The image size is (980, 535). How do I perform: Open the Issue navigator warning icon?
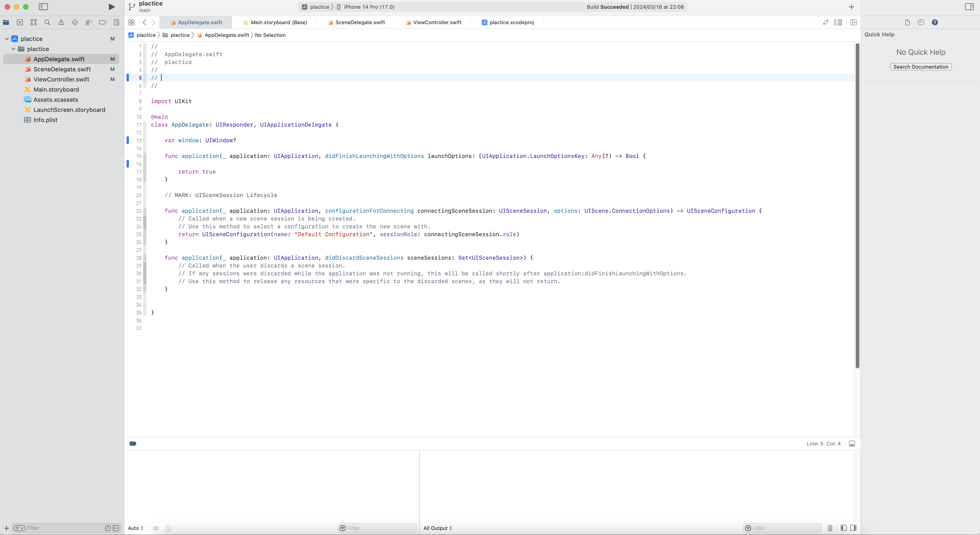click(x=61, y=23)
